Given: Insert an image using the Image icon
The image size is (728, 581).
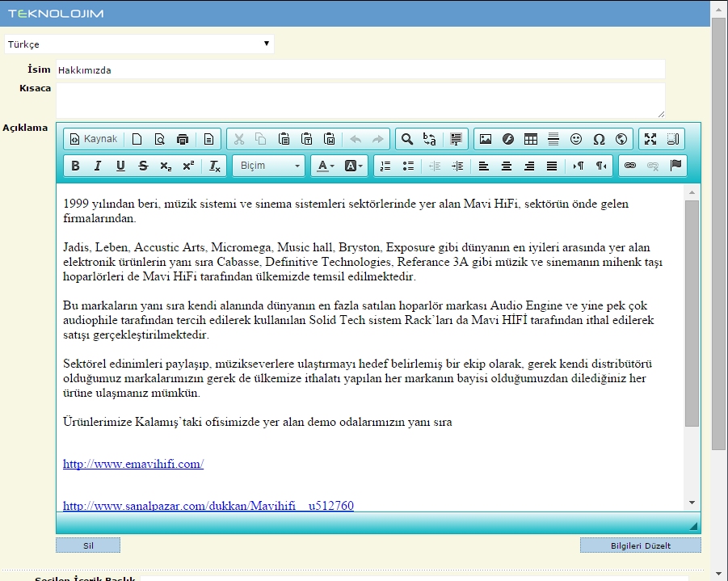Looking at the screenshot, I should (486, 139).
